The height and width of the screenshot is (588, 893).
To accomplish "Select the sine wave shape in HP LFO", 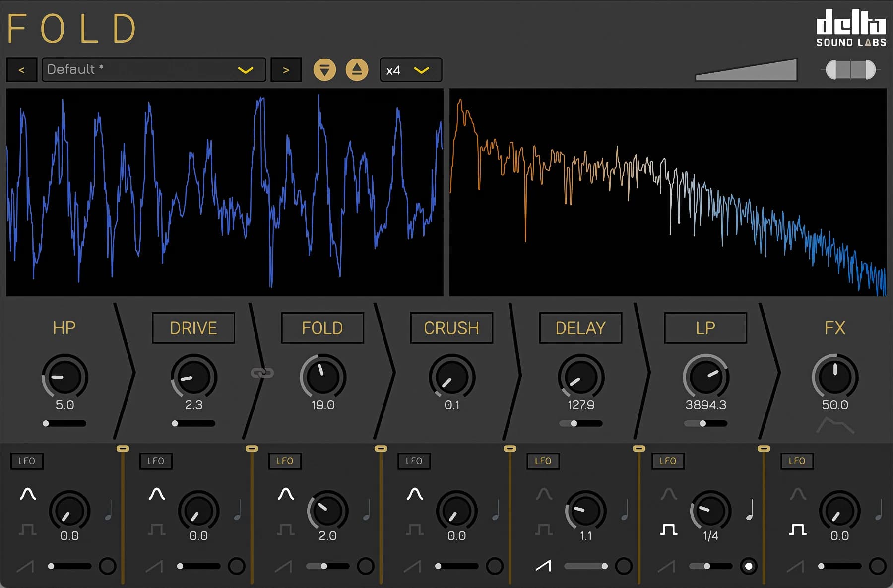I will tap(28, 494).
